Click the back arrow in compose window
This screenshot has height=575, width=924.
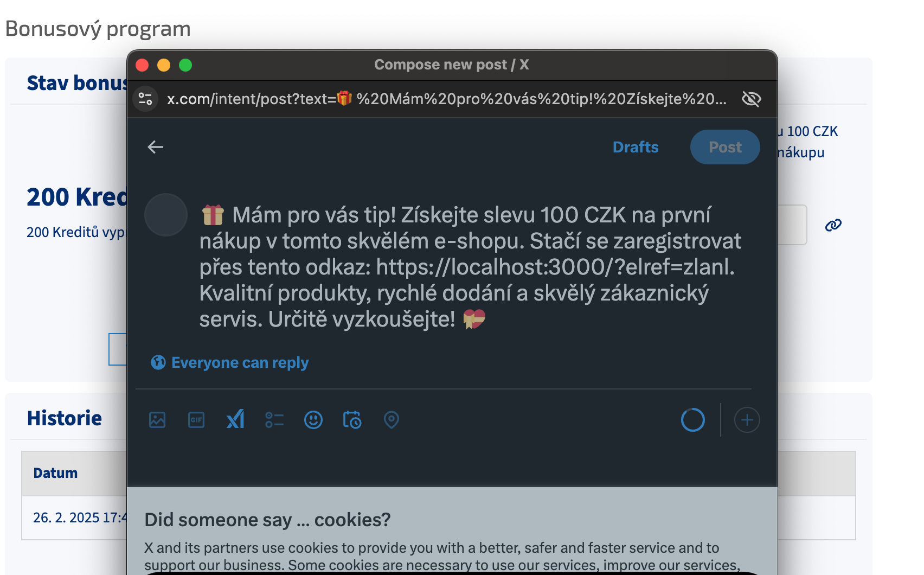click(x=156, y=147)
